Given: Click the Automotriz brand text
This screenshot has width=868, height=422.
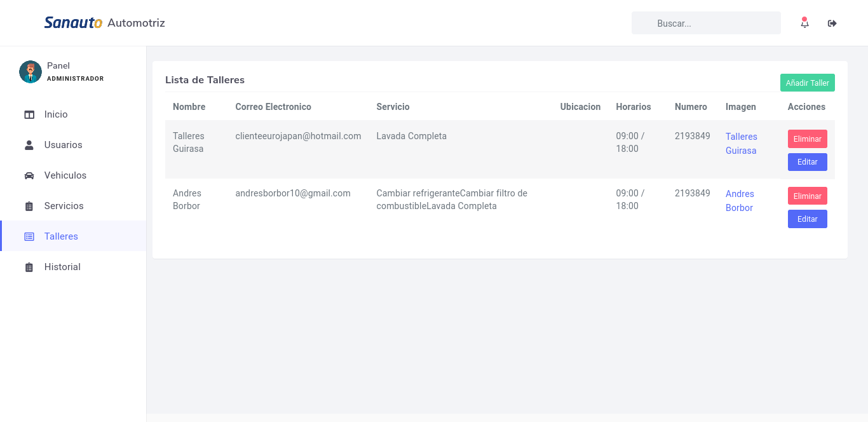Looking at the screenshot, I should coord(136,23).
